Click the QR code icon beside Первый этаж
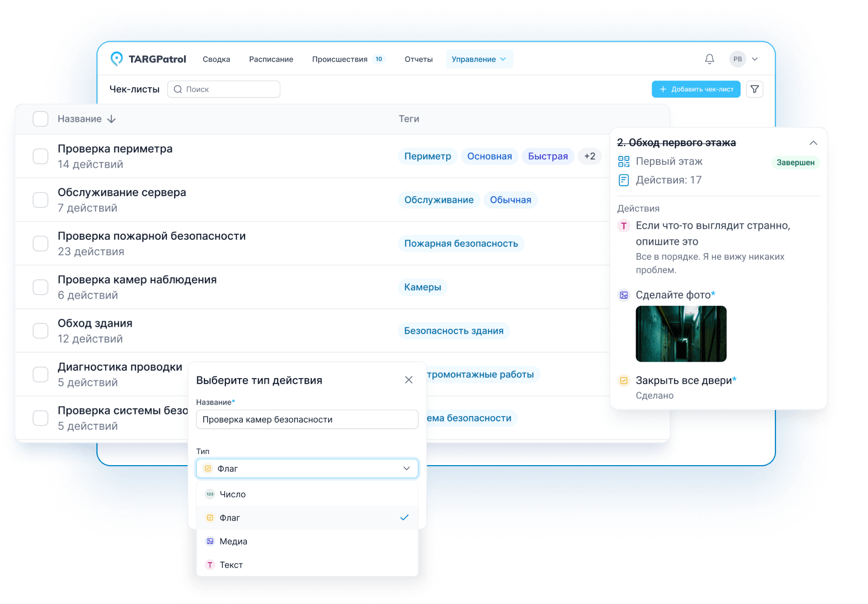 623,161
